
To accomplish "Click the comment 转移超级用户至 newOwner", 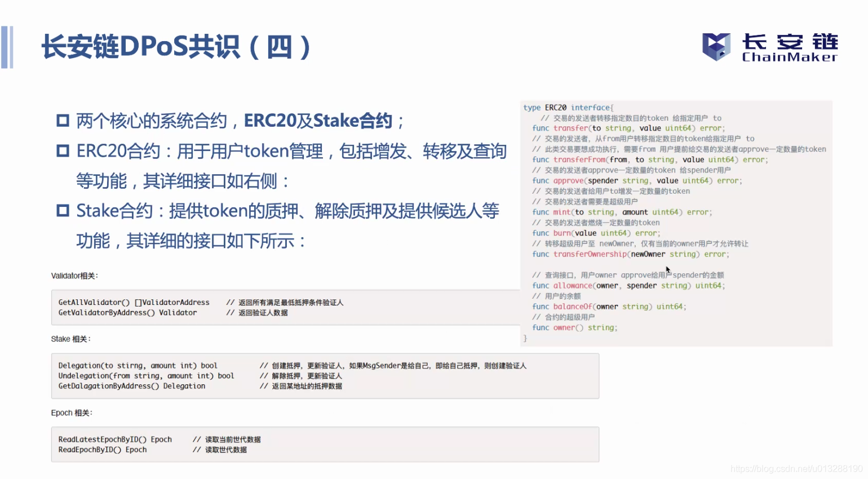I will coord(640,243).
